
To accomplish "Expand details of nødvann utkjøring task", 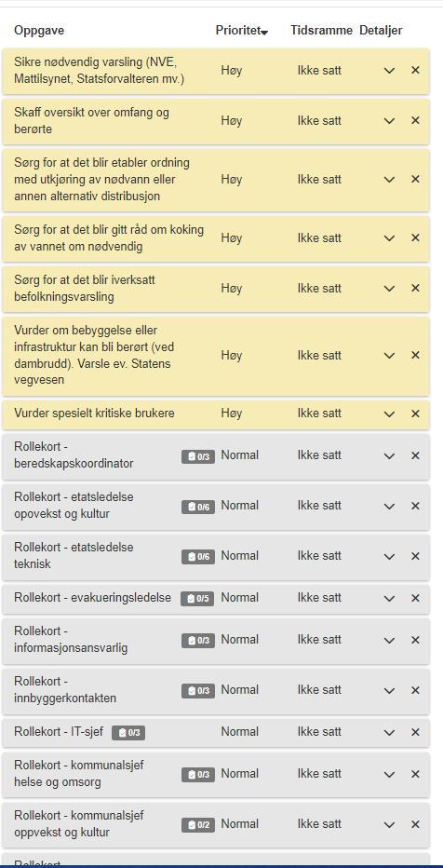I will (x=389, y=180).
